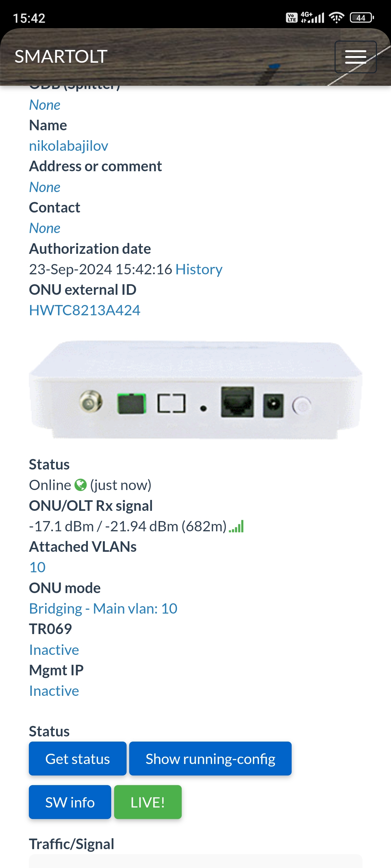The image size is (391, 868).
Task: Change ONU mode Bridging - Main vlan: 10
Action: click(x=103, y=608)
